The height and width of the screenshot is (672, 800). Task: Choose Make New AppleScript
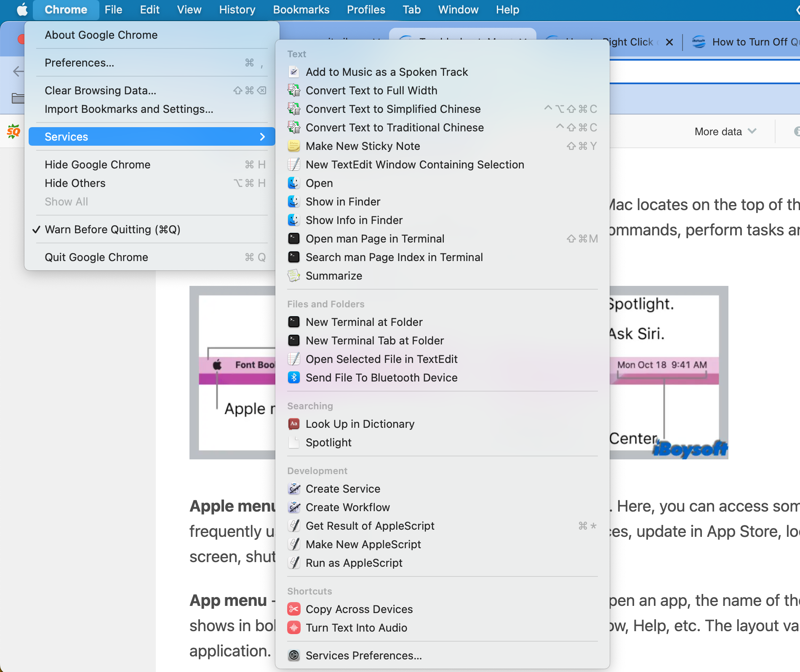(442, 544)
